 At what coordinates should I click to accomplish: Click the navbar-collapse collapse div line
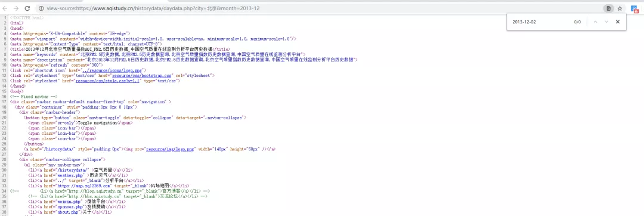coord(63,159)
